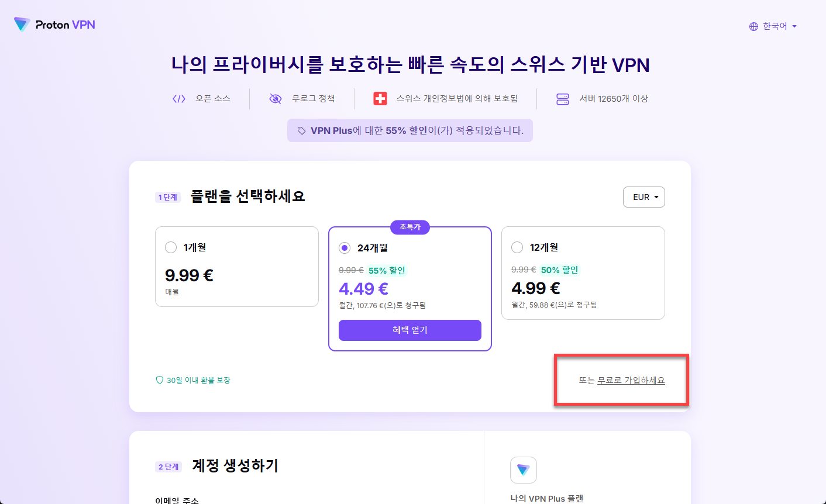
Task: Select the 12개월 plan radio button
Action: [x=517, y=247]
